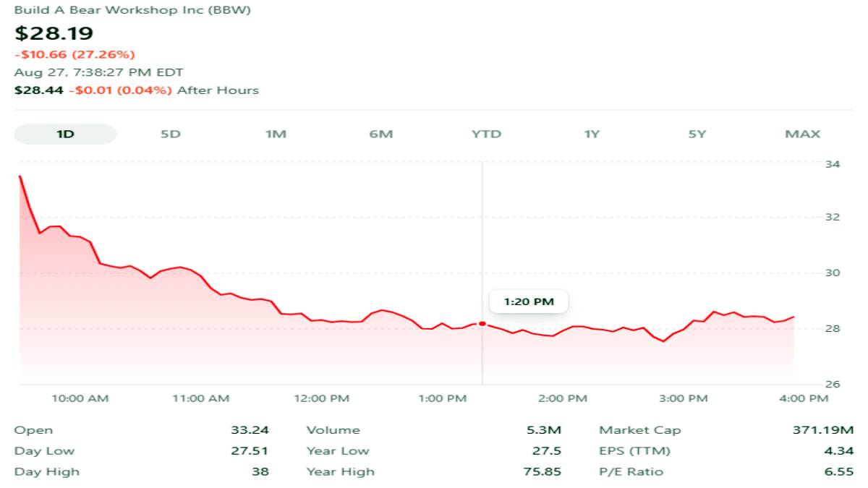This screenshot has width=868, height=488.
Task: Click the 3:00 PM axis label
Action: point(684,398)
